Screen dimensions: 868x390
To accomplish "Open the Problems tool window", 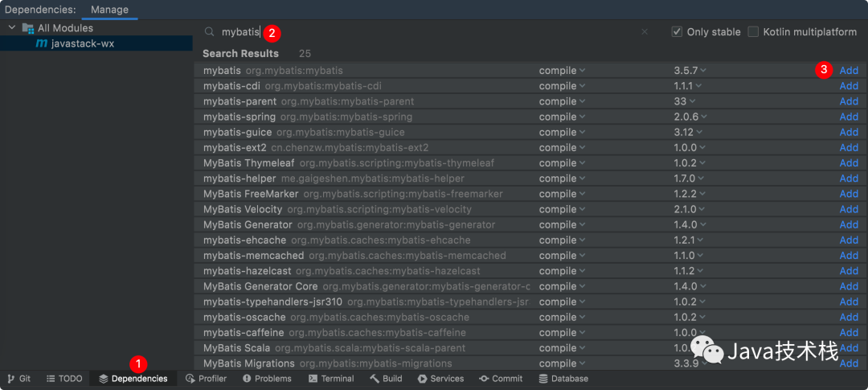I will pyautogui.click(x=267, y=379).
